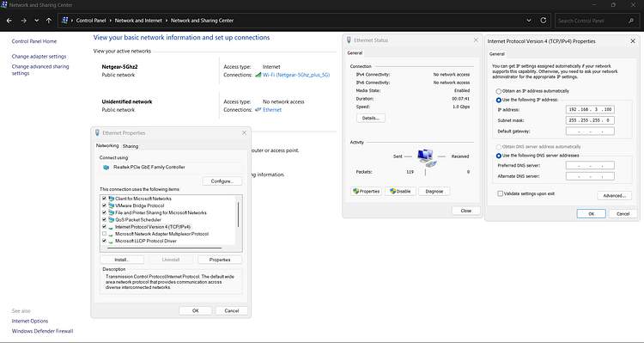Image resolution: width=644 pixels, height=343 pixels.
Task: Click VMware Bridge Protocol item icon
Action: 112,205
